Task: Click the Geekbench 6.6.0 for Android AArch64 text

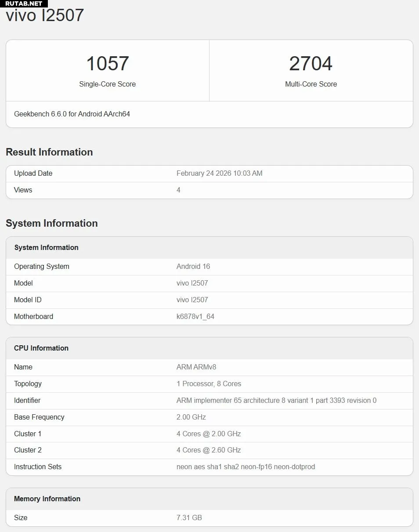Action: (x=72, y=114)
